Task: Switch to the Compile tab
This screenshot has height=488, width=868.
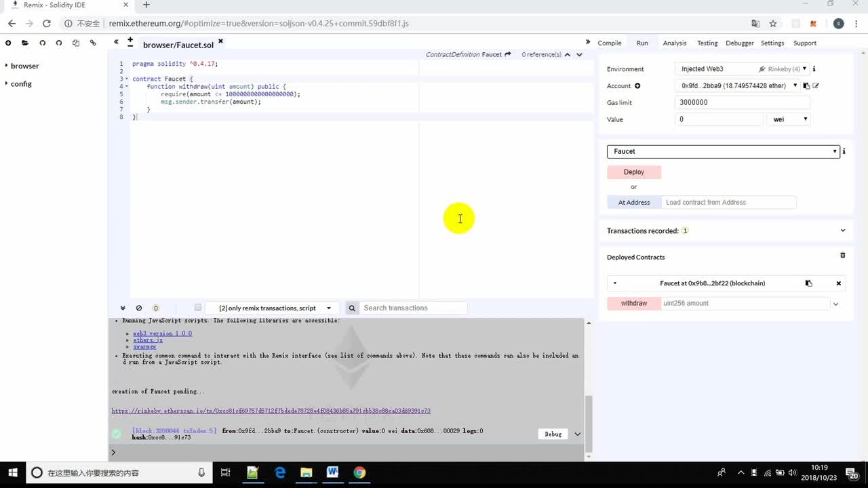Action: pos(609,43)
